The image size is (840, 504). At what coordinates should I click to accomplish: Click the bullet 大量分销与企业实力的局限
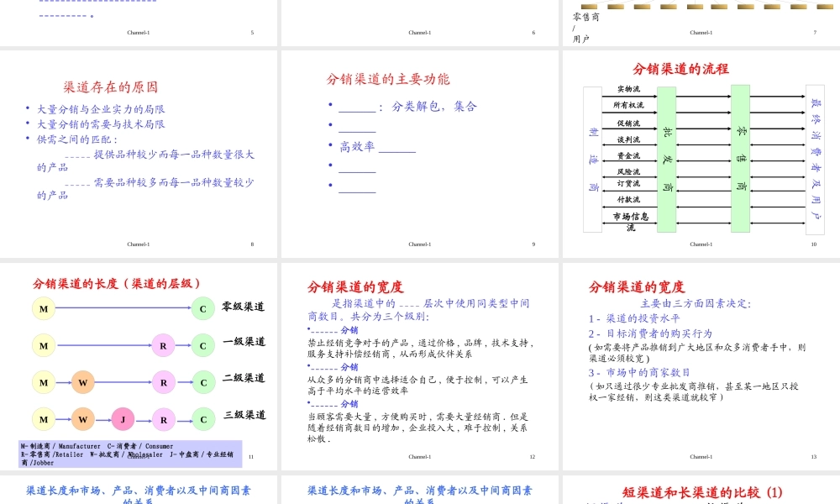click(x=101, y=109)
